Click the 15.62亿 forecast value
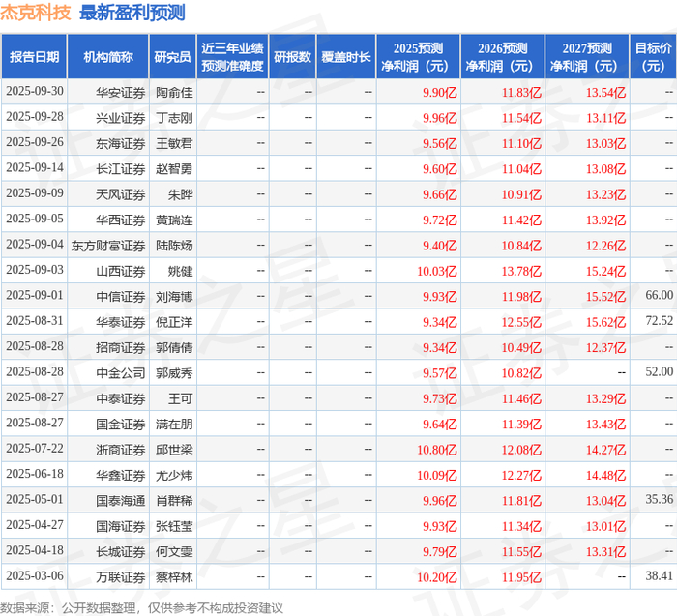This screenshot has height=616, width=677. (x=605, y=322)
